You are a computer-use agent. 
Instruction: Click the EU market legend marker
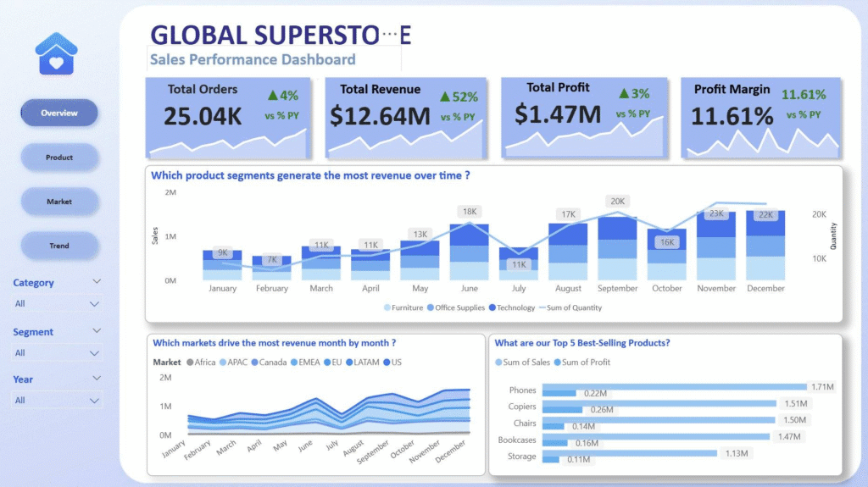click(327, 362)
